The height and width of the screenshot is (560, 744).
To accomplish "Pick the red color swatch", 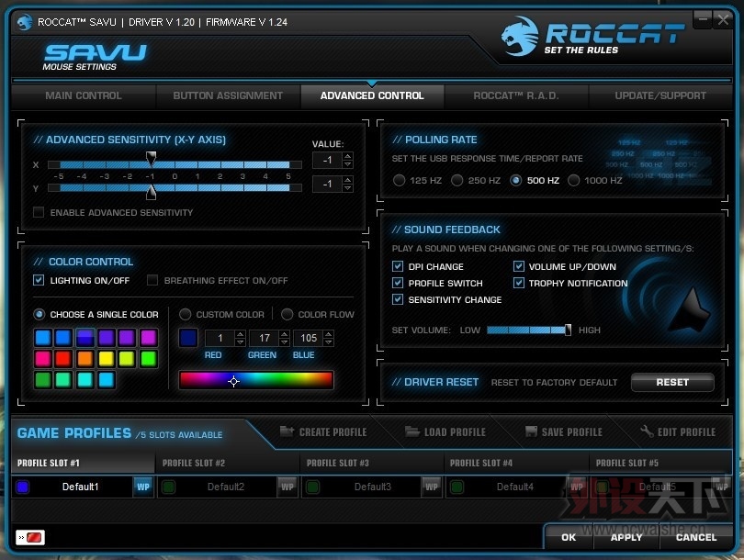I will point(63,359).
